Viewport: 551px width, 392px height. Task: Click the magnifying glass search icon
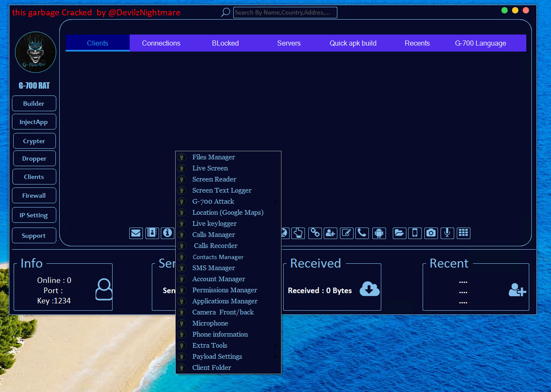225,12
